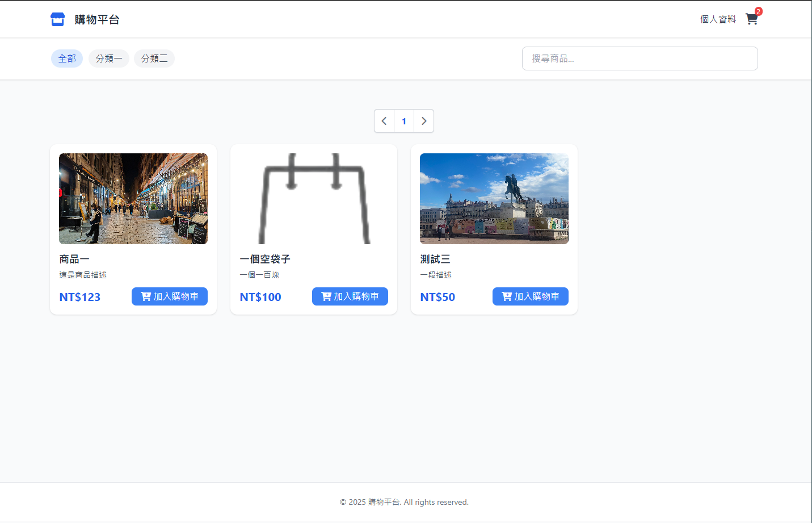The width and height of the screenshot is (812, 523).
Task: Open the empty bag product image
Action: point(314,199)
